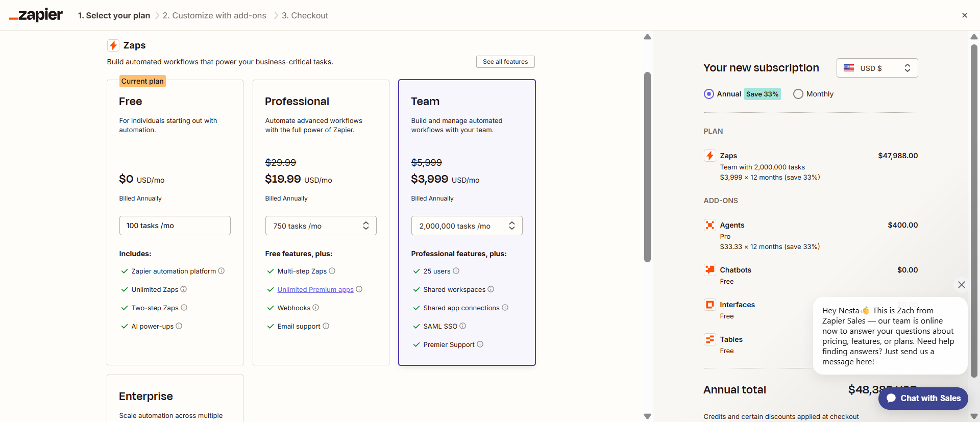The width and height of the screenshot is (980, 422).
Task: Go to step 2 Customize with add-ons
Action: coord(214,15)
